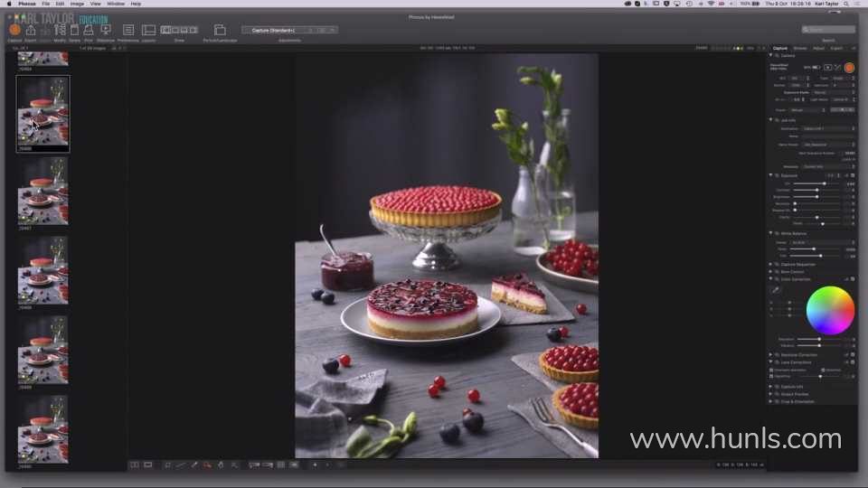Click the Layouts toolbar icon

pos(149,30)
